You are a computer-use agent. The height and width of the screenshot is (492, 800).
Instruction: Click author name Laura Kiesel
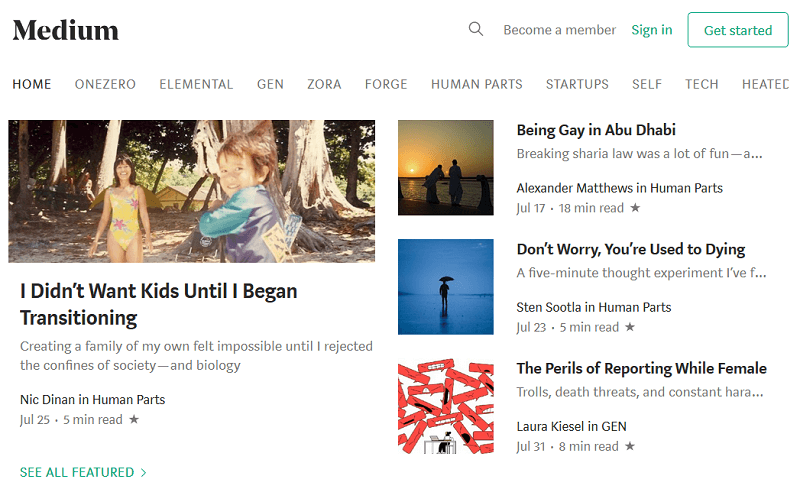[551, 427]
